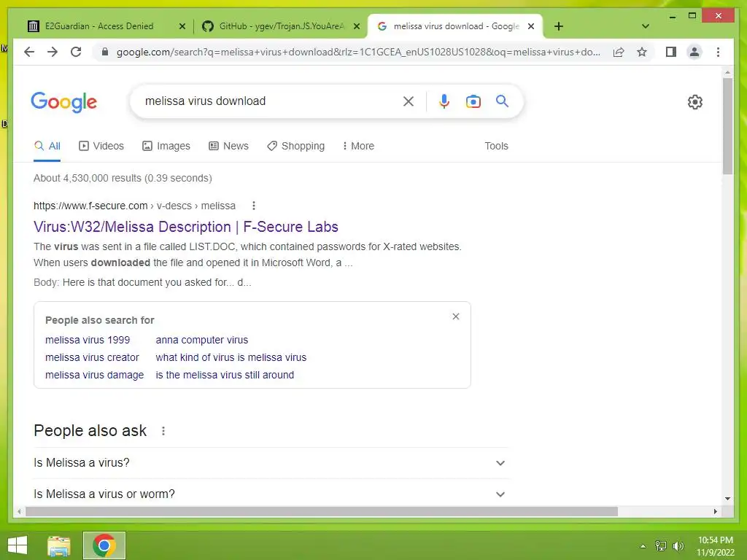Image resolution: width=747 pixels, height=560 pixels.
Task: Expand Is Melissa a virus or worm?
Action: pos(271,494)
